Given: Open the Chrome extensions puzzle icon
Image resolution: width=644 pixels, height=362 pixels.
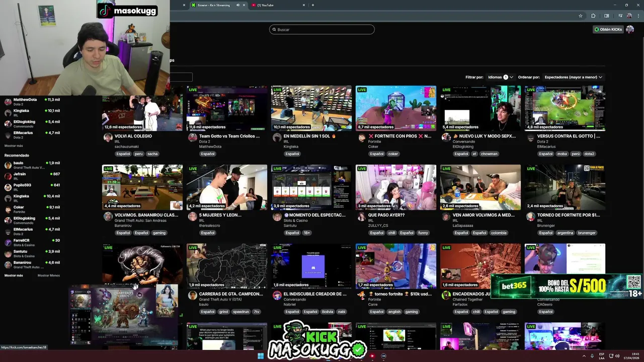Looking at the screenshot, I should (x=593, y=16).
